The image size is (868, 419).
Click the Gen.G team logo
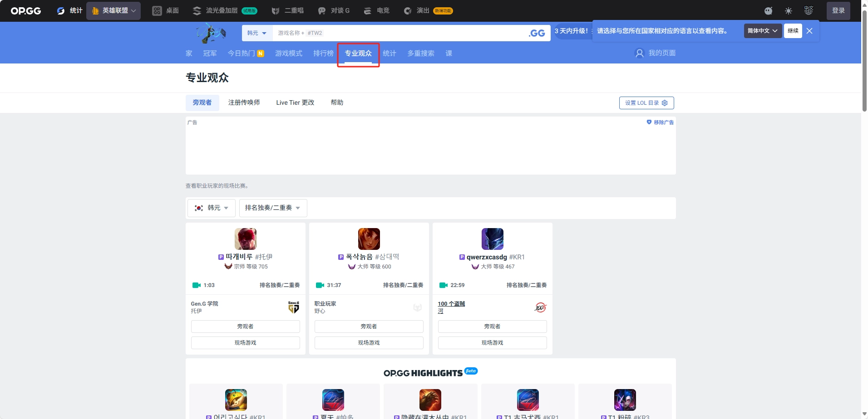coord(293,307)
